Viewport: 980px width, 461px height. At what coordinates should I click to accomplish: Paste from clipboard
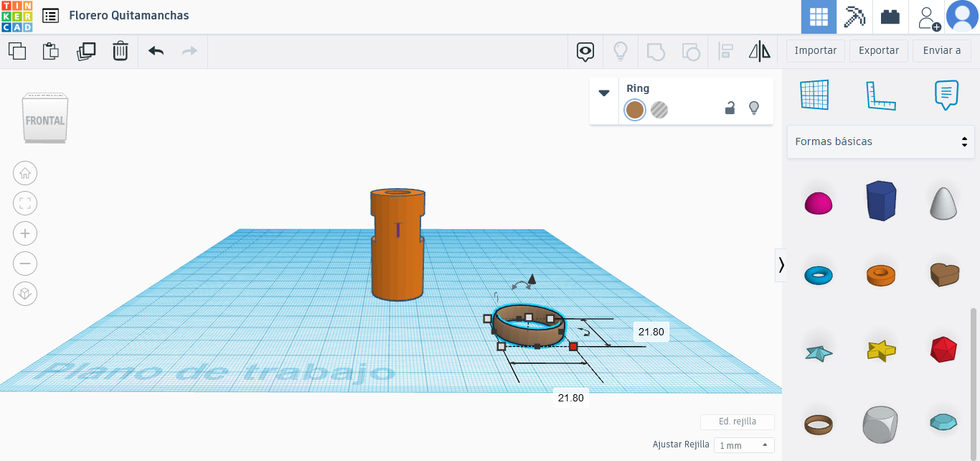click(x=51, y=51)
